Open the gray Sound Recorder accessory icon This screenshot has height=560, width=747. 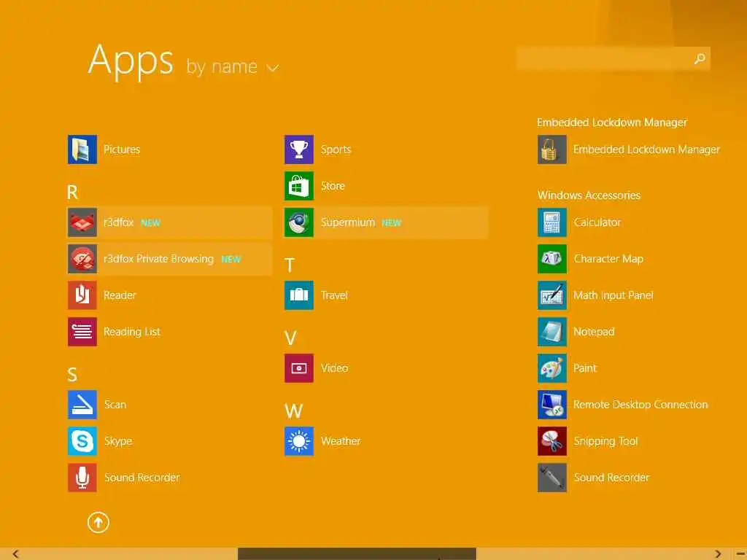tap(552, 477)
